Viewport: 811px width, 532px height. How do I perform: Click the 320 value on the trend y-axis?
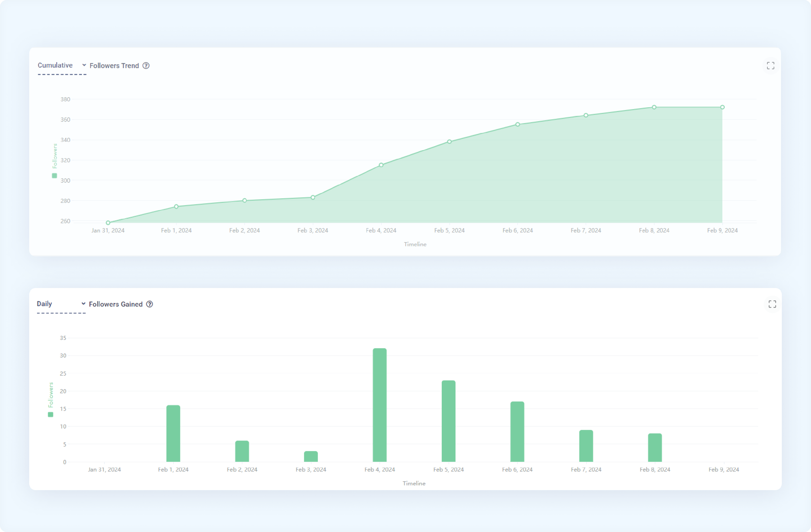point(65,160)
